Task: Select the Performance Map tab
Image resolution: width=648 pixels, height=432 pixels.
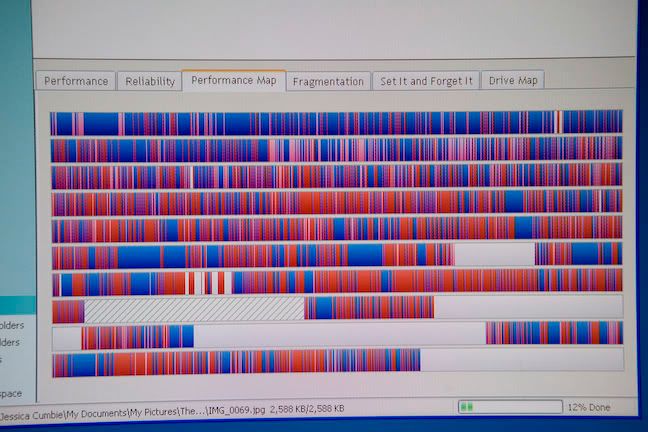Action: [233, 80]
